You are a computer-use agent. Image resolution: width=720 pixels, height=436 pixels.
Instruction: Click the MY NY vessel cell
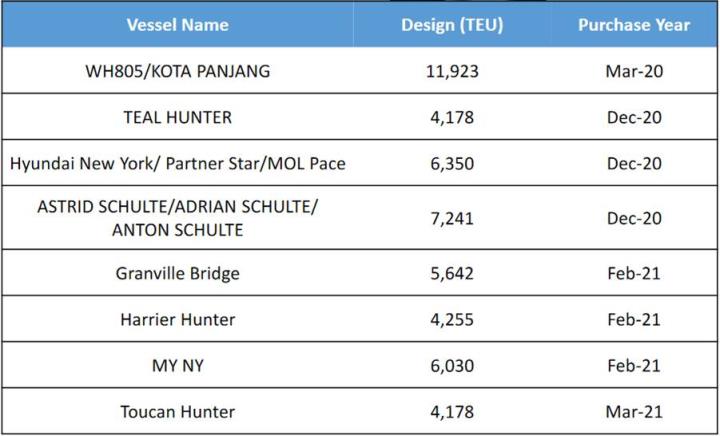coord(177,366)
